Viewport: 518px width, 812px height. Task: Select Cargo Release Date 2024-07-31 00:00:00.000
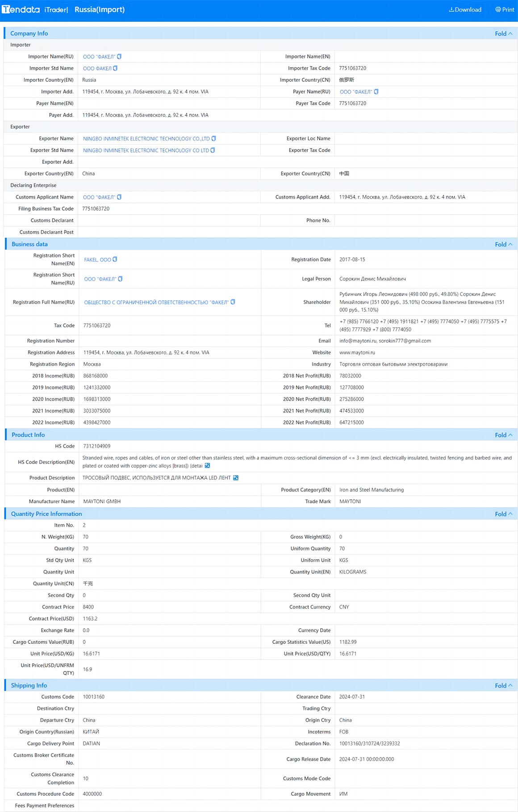coord(367,759)
